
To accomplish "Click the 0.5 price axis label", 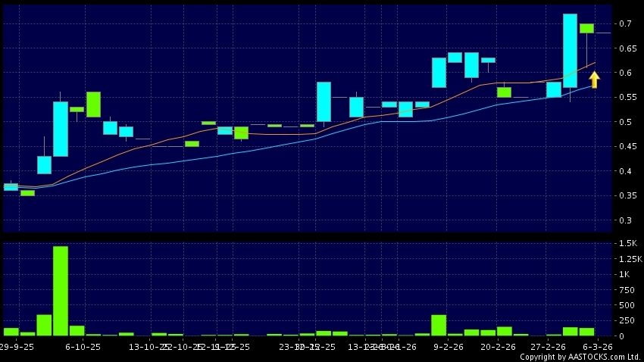I will point(625,123).
